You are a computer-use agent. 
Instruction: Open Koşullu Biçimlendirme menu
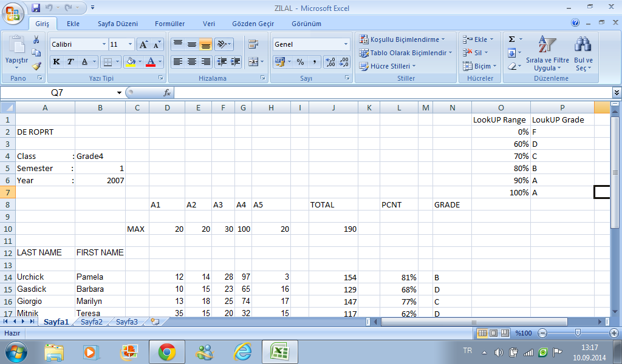(x=402, y=39)
